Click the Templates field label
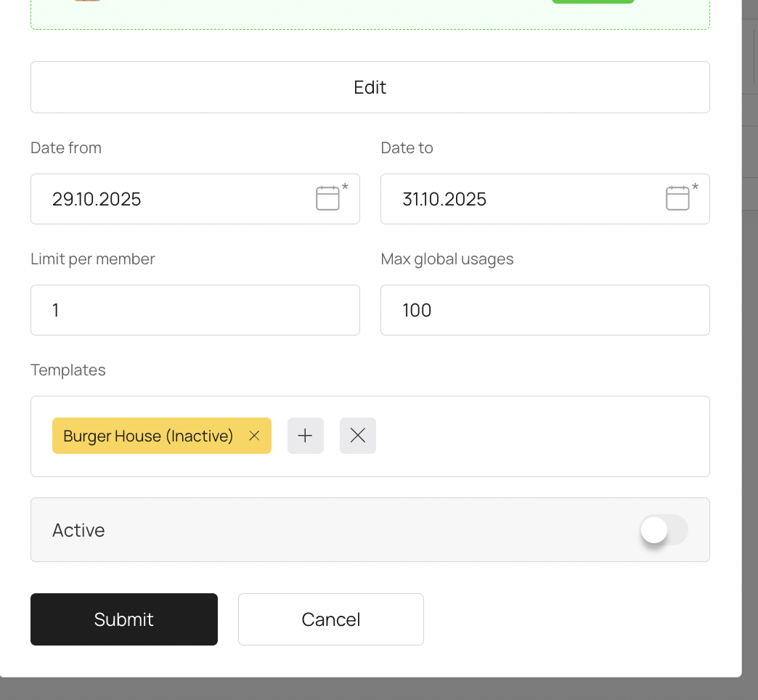The image size is (758, 700). point(68,370)
